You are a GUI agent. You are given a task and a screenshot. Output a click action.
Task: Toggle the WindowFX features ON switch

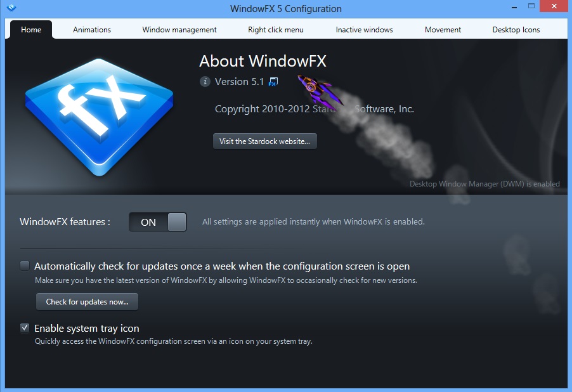pyautogui.click(x=158, y=222)
